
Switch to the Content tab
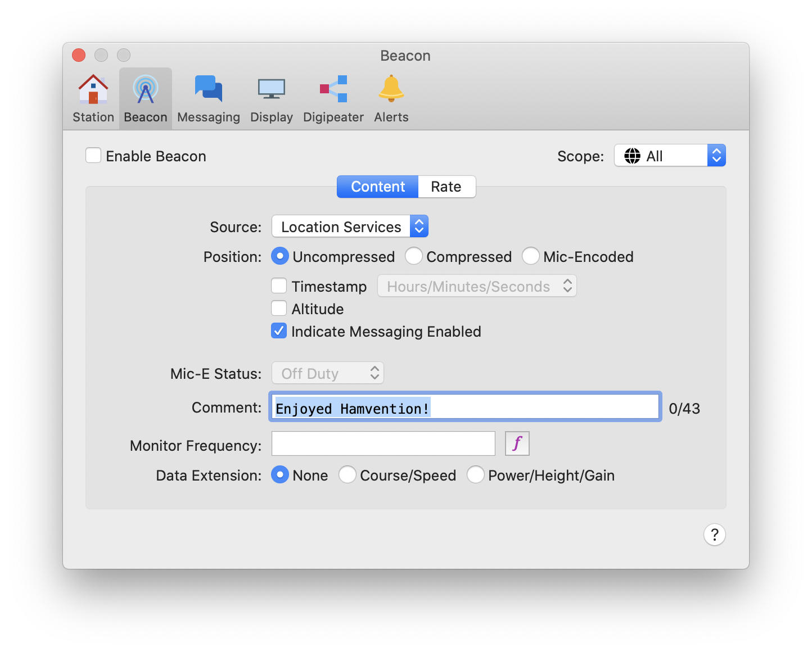(378, 187)
